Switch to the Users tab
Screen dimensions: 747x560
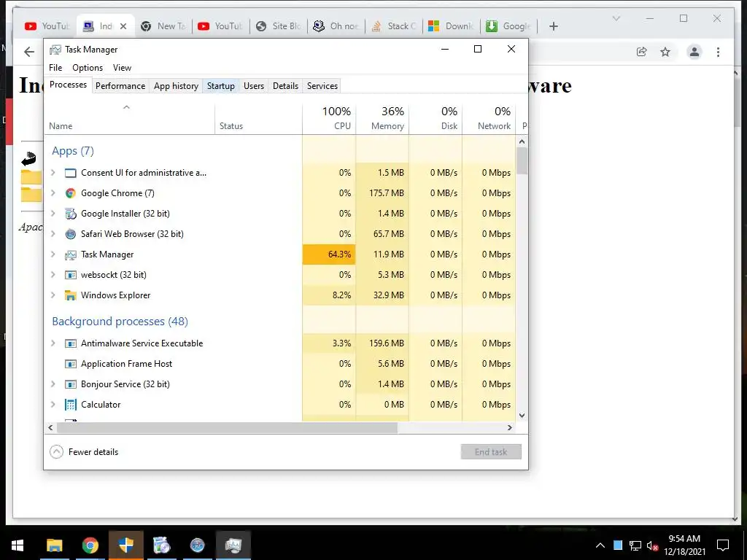point(253,86)
